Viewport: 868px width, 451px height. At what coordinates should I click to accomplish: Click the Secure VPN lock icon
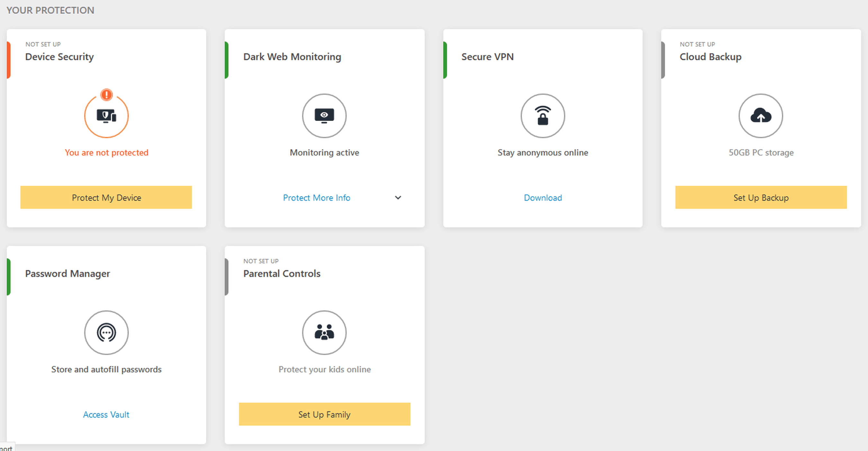543,115
